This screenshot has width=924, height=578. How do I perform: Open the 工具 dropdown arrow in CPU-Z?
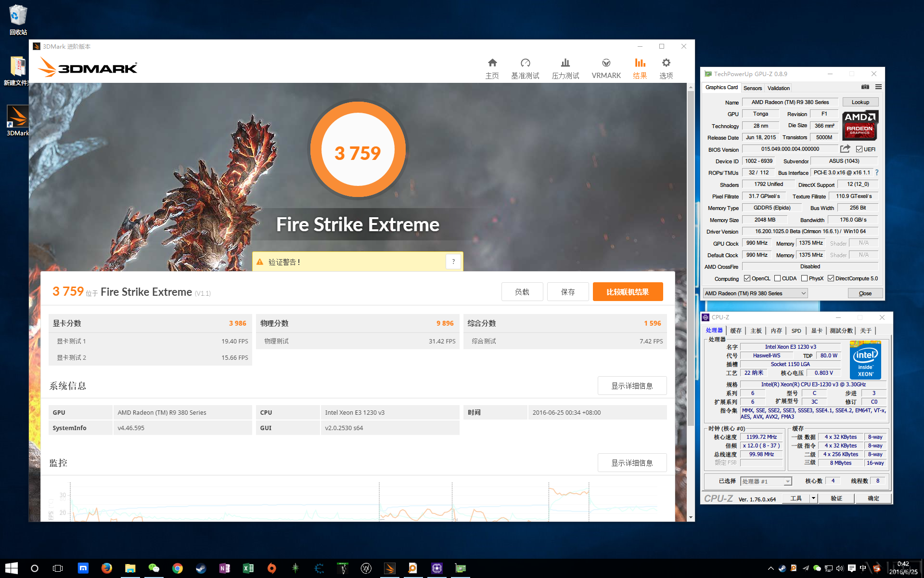pos(813,499)
